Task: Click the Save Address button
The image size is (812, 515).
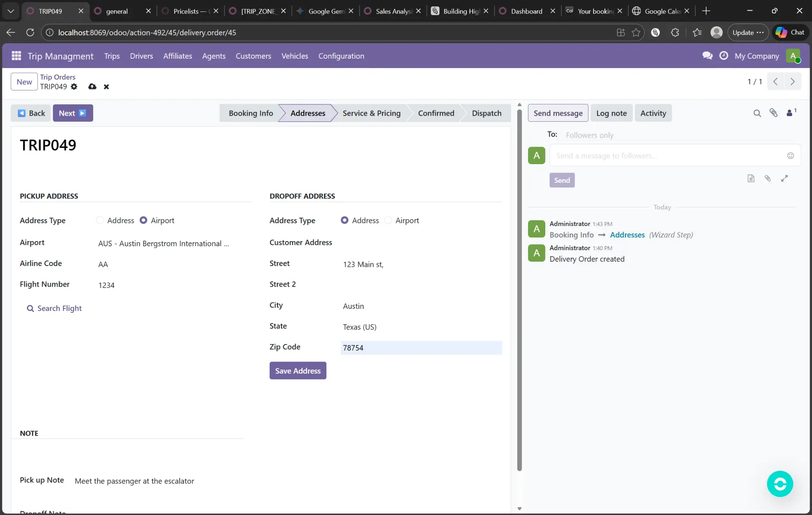Action: coord(298,371)
